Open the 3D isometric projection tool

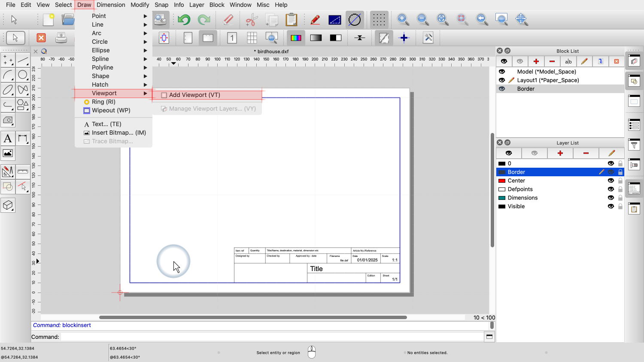8,205
